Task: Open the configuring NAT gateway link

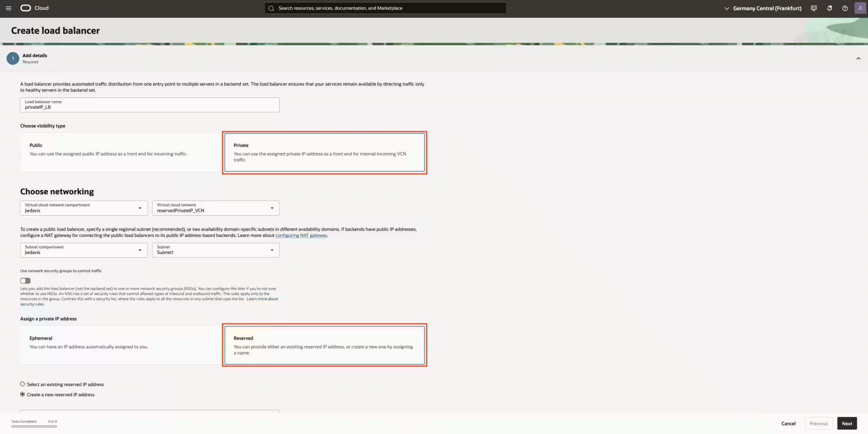Action: tap(301, 235)
